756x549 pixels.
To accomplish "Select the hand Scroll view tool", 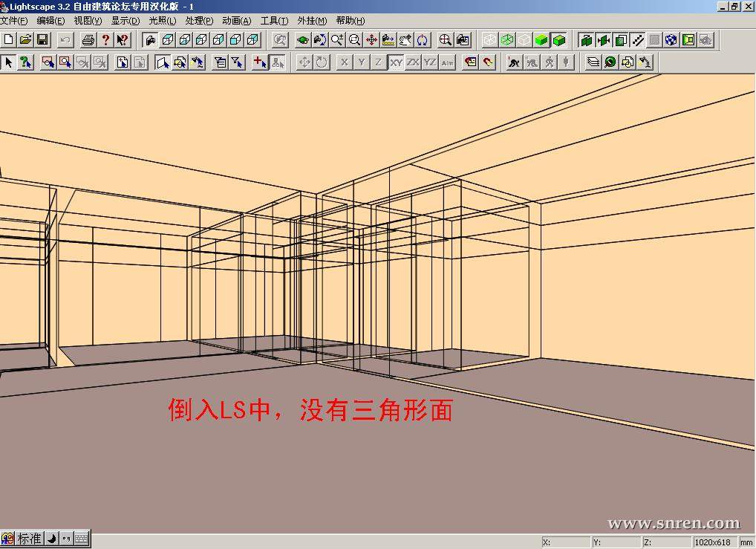I will [x=405, y=39].
